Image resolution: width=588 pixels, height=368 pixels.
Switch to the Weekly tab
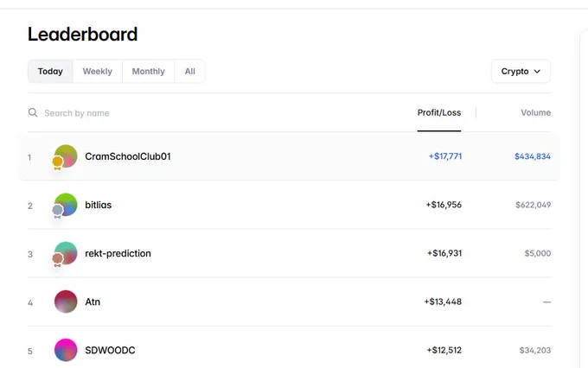pyautogui.click(x=98, y=71)
